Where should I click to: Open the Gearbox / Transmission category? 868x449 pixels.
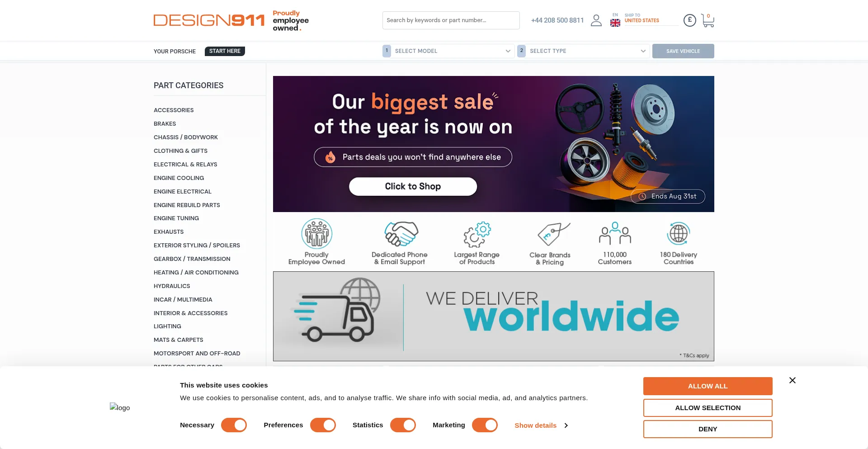192,259
